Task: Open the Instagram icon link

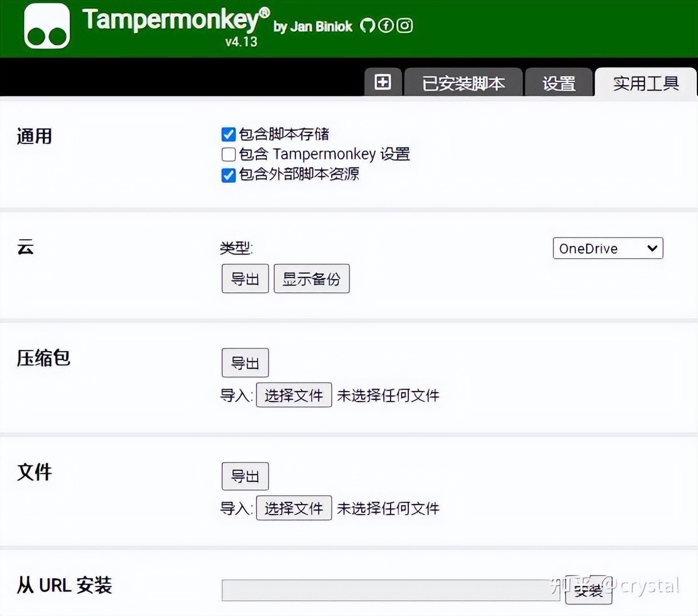Action: [404, 25]
